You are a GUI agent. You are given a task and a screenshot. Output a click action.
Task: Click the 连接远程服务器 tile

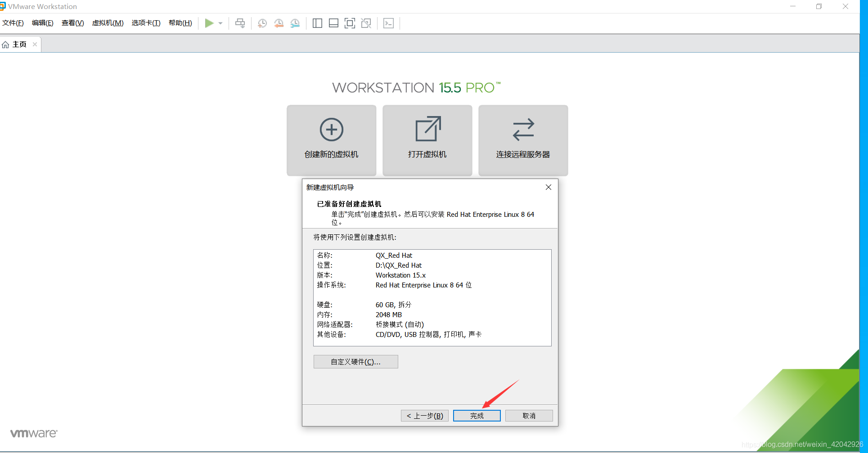523,140
